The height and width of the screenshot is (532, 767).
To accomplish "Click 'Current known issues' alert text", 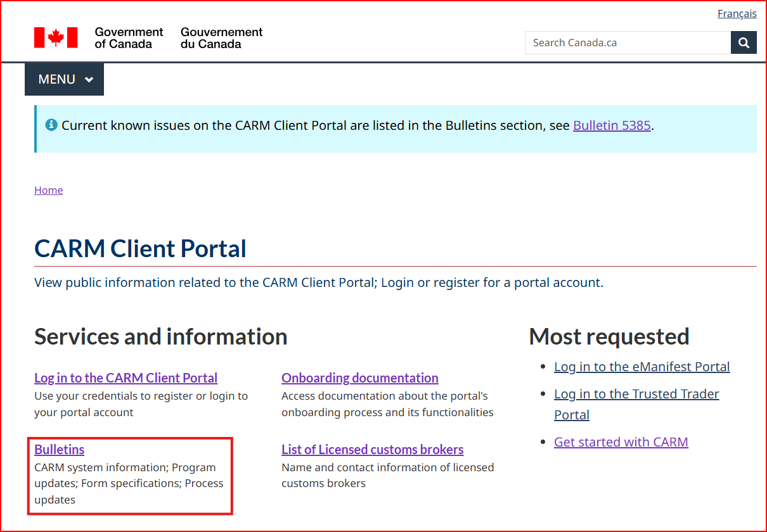I will 358,125.
